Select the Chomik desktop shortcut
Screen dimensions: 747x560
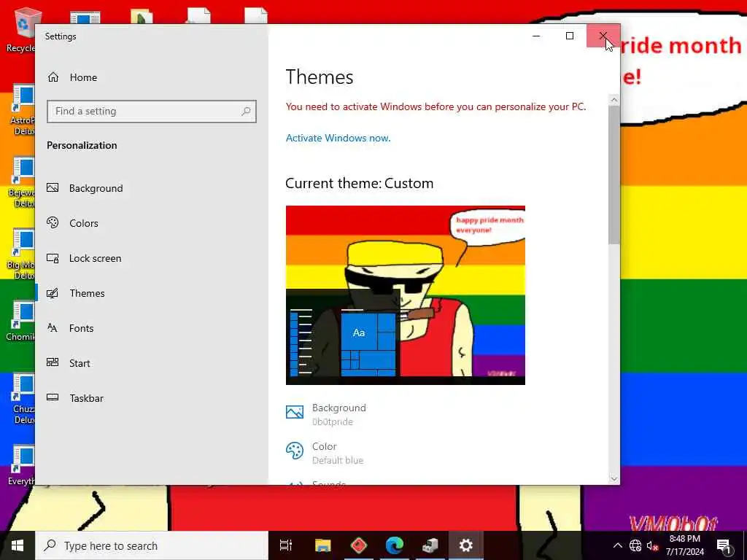coord(20,320)
